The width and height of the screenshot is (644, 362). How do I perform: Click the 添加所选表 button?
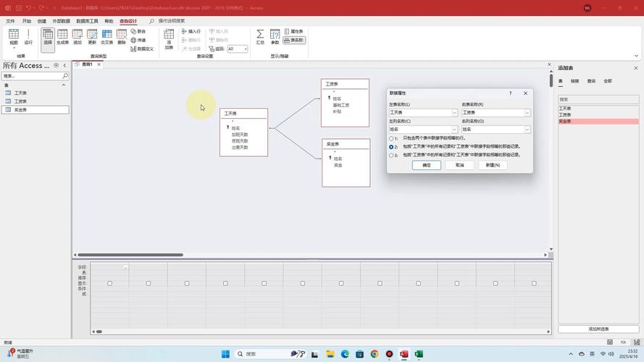pos(598,329)
